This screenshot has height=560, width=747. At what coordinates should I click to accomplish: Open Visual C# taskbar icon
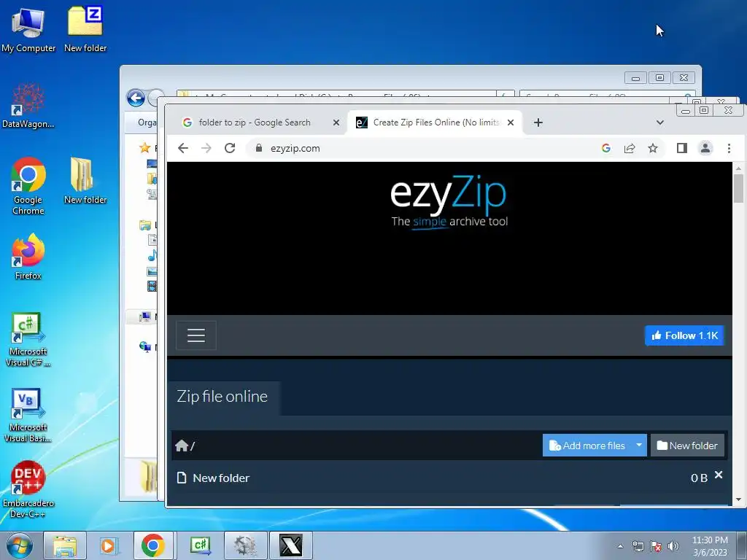[x=200, y=545]
